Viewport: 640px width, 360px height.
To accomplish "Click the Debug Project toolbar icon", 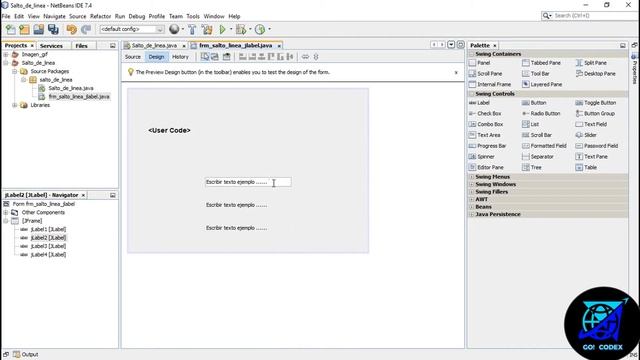I will coord(241,29).
